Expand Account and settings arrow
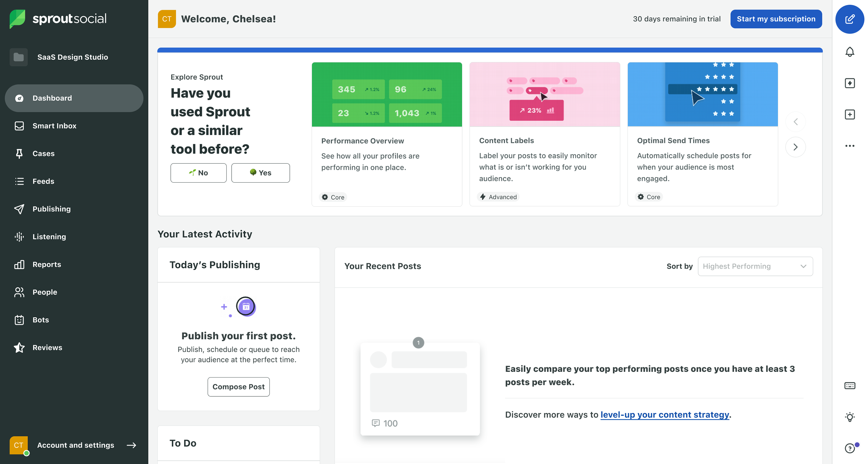Viewport: 868px width, 464px height. 131,445
